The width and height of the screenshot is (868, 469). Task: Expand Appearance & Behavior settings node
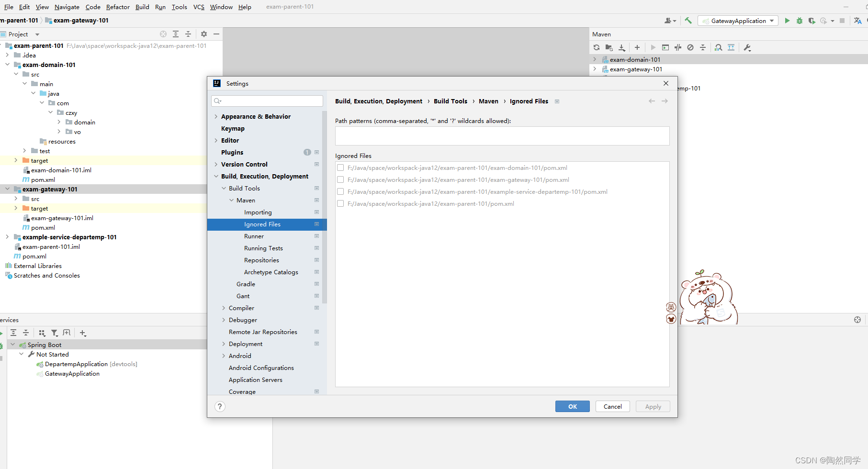[x=216, y=116]
